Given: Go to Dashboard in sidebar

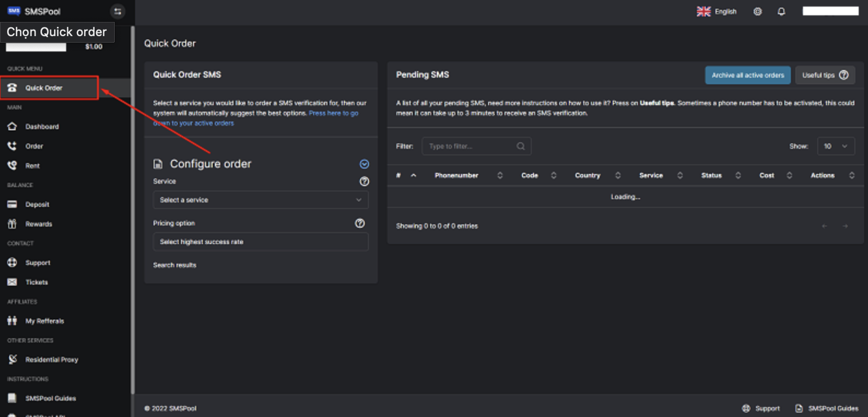Looking at the screenshot, I should coord(42,127).
